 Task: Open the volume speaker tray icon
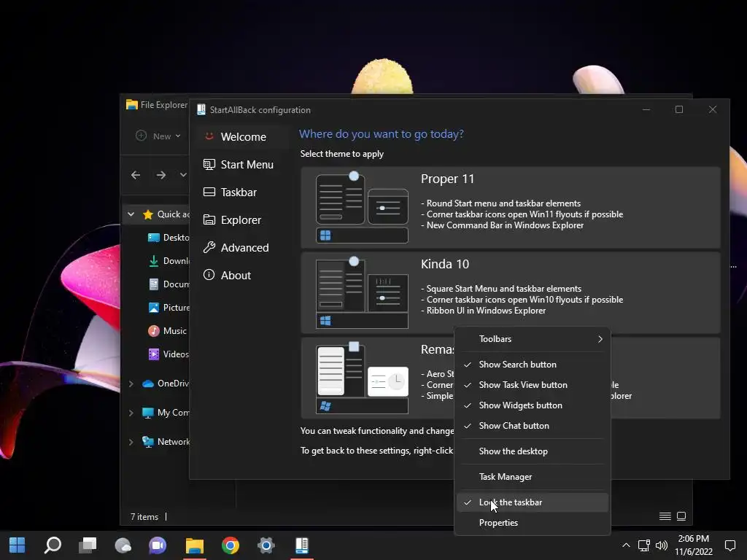[x=661, y=545]
